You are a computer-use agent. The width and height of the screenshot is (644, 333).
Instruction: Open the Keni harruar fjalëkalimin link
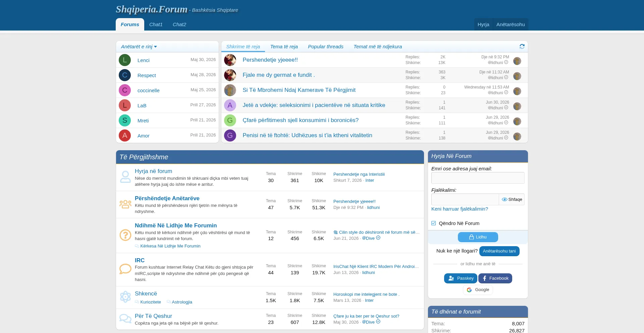click(460, 209)
